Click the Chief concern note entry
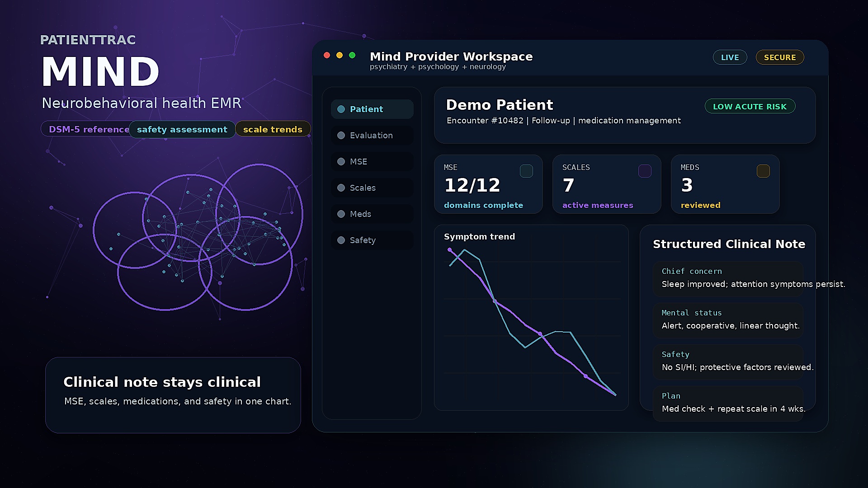This screenshot has height=488, width=868. 728,279
